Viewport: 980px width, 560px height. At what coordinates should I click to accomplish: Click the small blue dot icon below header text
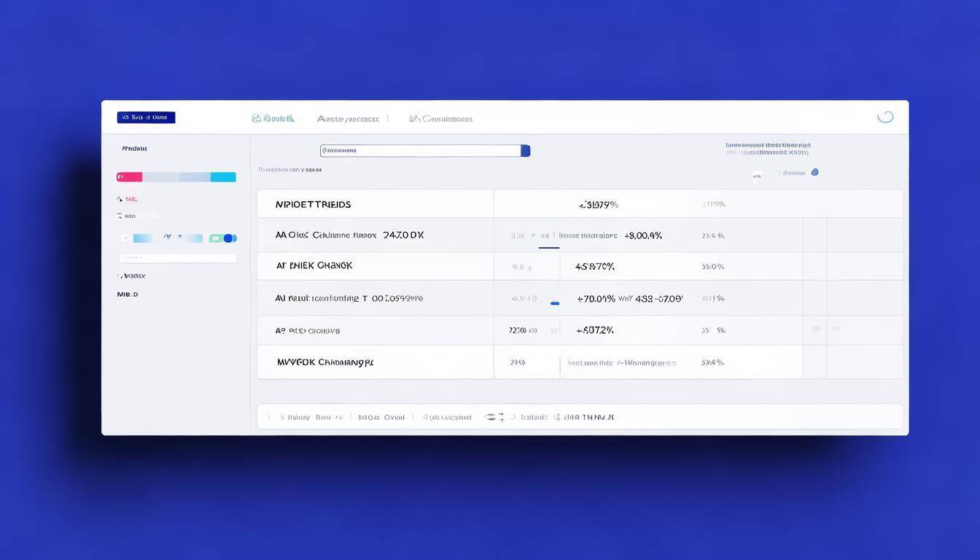[x=814, y=172]
